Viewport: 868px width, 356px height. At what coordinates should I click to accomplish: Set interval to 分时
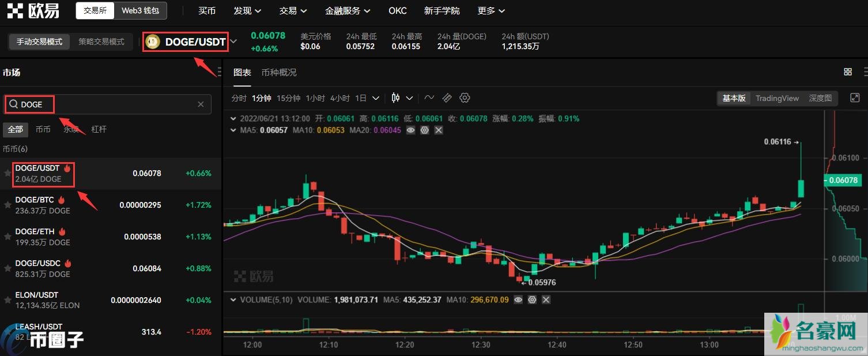click(x=239, y=98)
